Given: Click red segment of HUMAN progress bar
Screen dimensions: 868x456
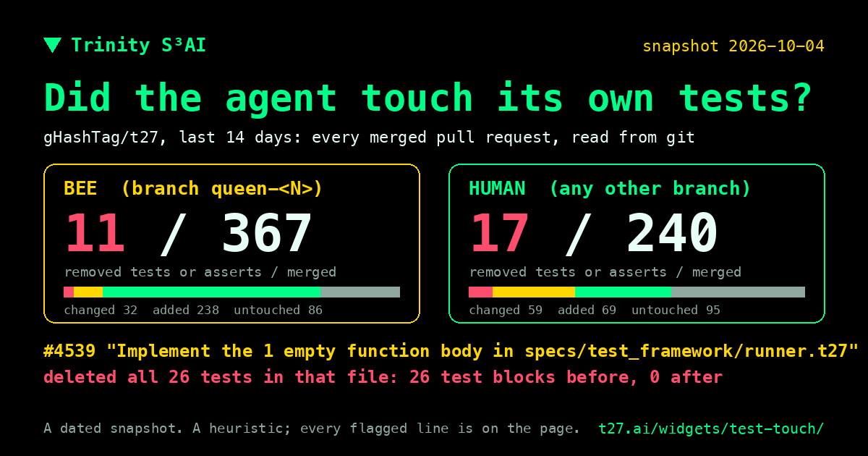Looking at the screenshot, I should [x=480, y=292].
